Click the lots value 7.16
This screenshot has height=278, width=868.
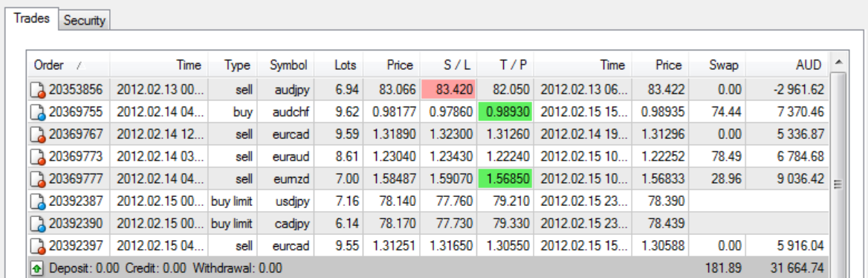[347, 201]
